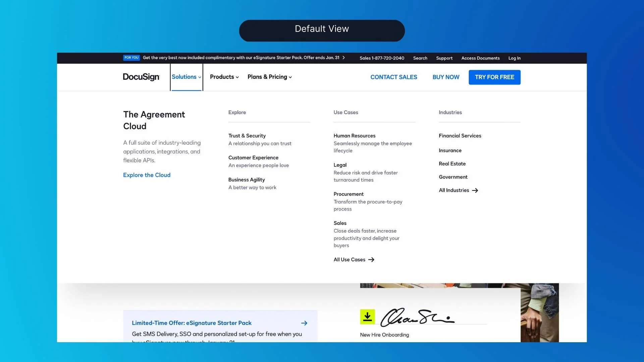
Task: Select the Procurement use case
Action: pyautogui.click(x=348, y=194)
